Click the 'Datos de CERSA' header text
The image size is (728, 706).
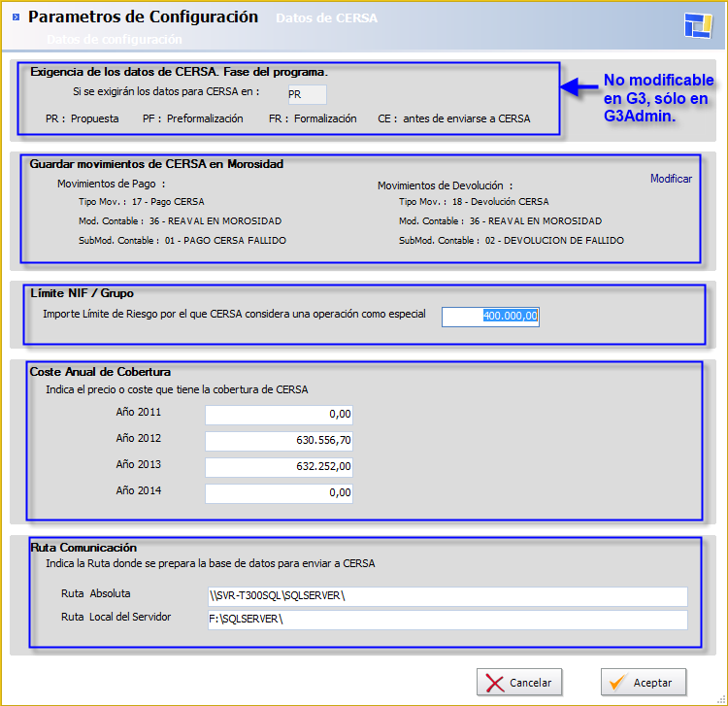(326, 18)
